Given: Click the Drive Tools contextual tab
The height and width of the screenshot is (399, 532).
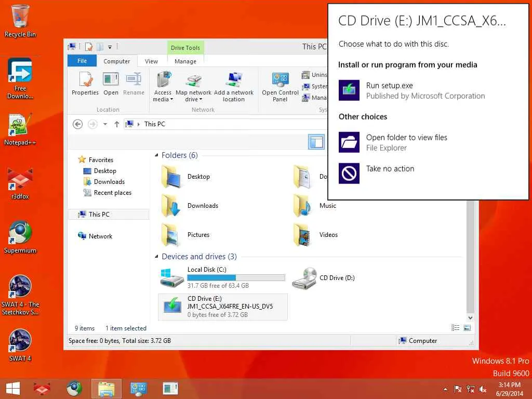Looking at the screenshot, I should click(x=185, y=48).
